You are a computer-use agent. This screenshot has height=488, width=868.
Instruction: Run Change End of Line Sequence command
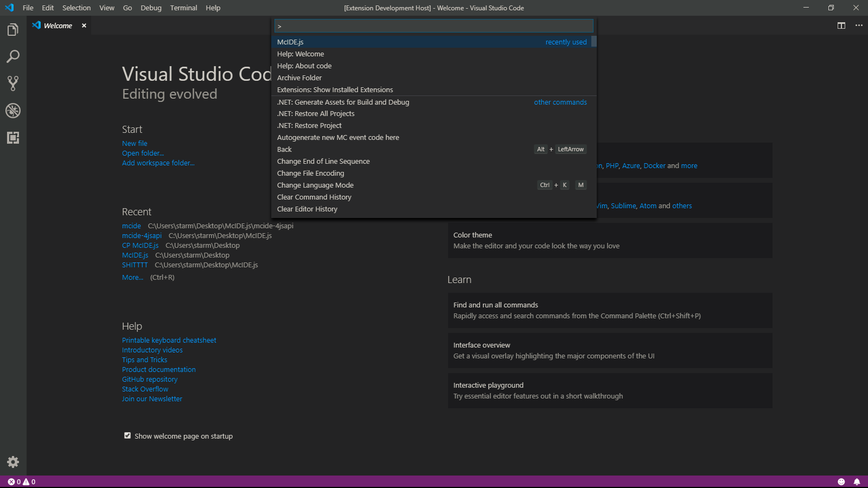tap(432, 161)
